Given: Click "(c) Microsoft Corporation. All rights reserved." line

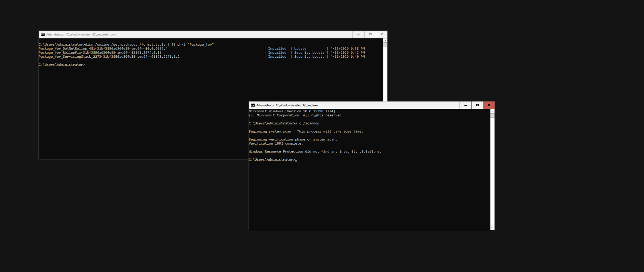Looking at the screenshot, I should click(296, 115).
